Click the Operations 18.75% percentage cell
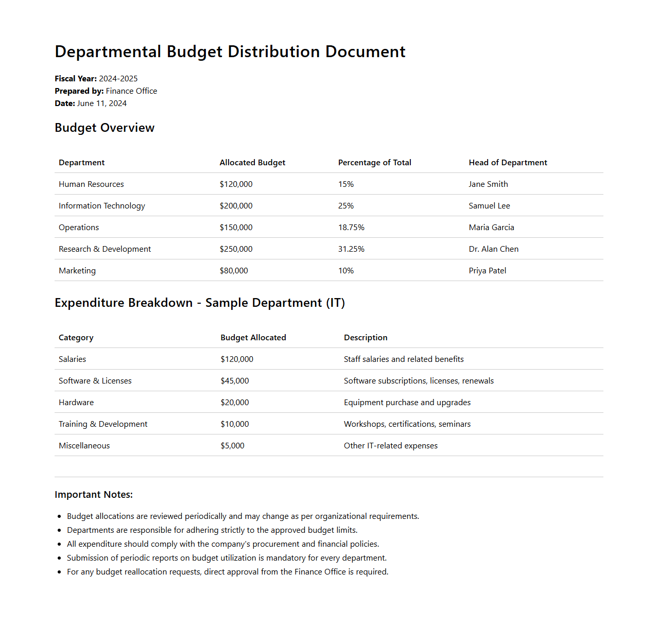Image resolution: width=658 pixels, height=644 pixels. point(351,228)
